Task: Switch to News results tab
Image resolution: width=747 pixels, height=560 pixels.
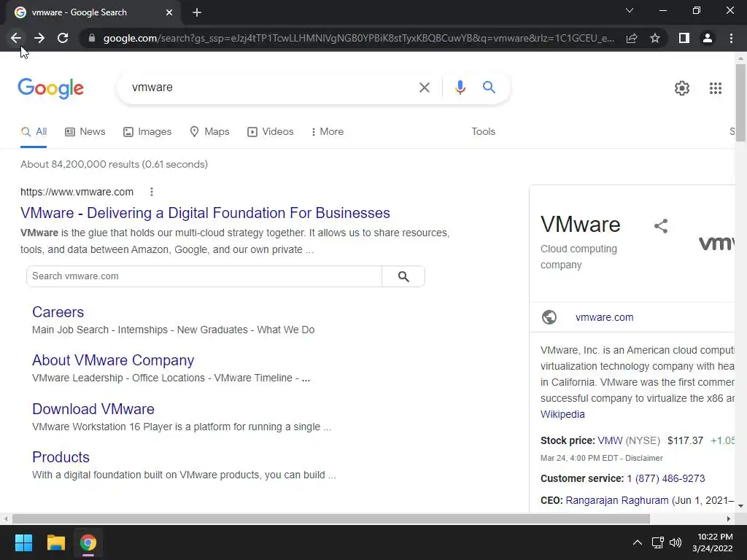Action: coord(85,132)
